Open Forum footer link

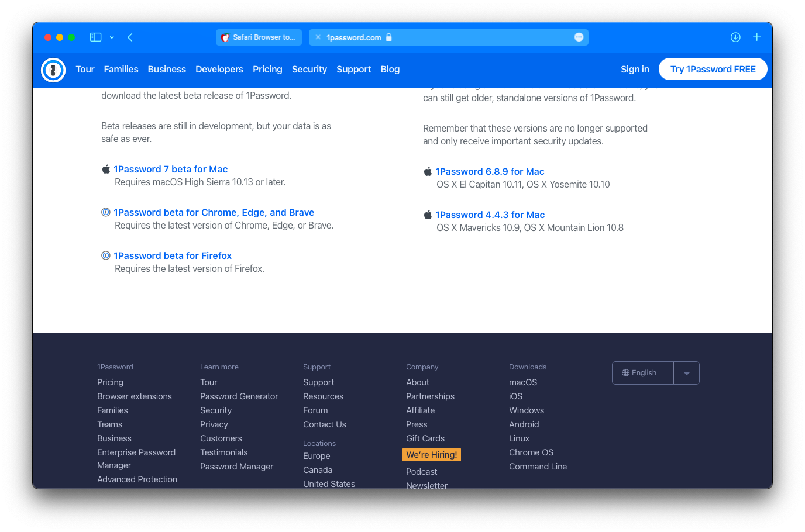[x=315, y=410]
